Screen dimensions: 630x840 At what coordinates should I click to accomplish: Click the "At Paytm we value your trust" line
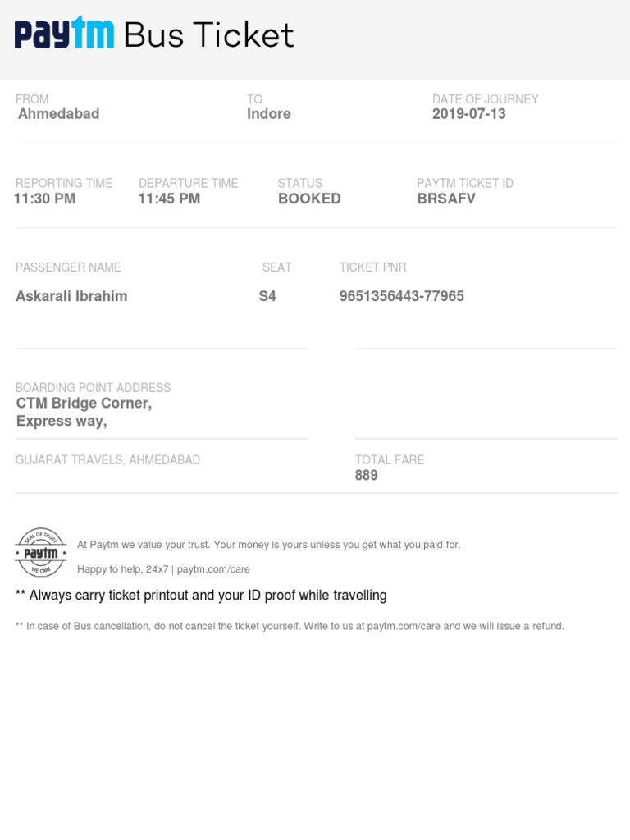(x=269, y=545)
